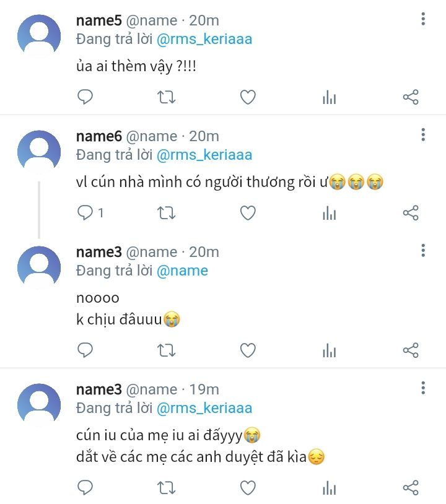Reply to name3's "cún iu của mẹ" tweet

85,488
